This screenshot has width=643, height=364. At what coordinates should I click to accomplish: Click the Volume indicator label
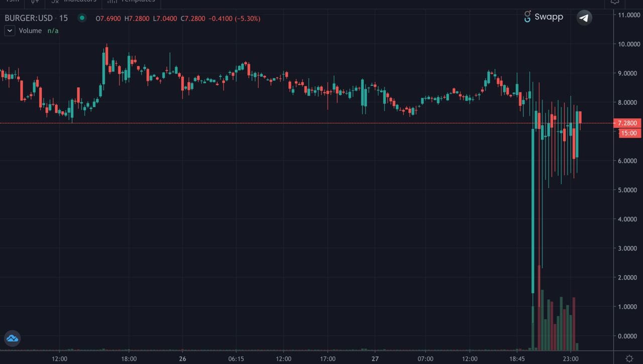tap(30, 31)
